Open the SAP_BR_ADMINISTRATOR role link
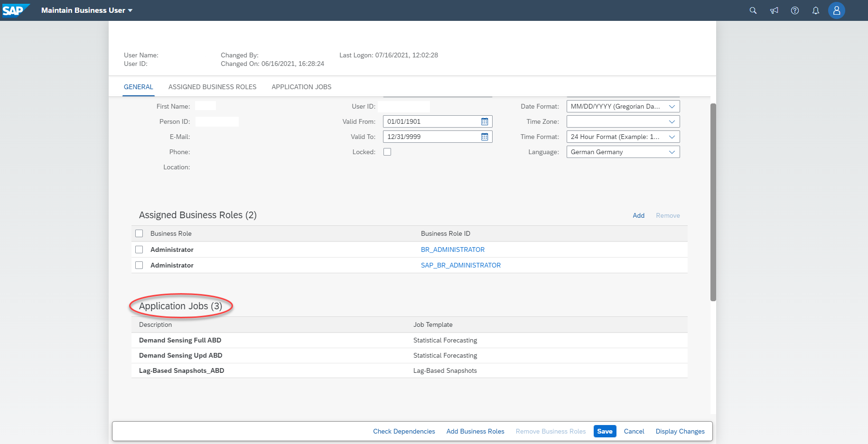The width and height of the screenshot is (868, 444). [x=461, y=265]
